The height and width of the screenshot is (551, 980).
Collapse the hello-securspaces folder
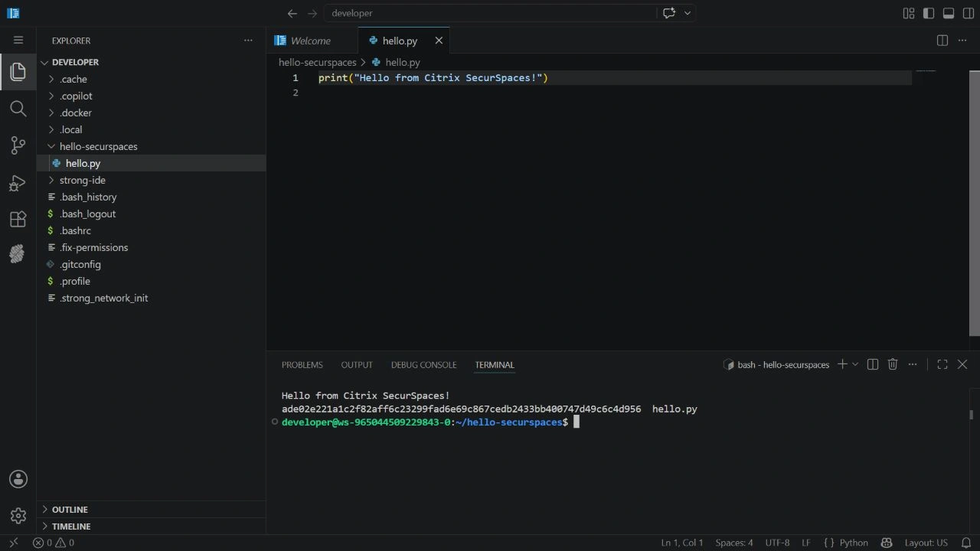click(151, 146)
